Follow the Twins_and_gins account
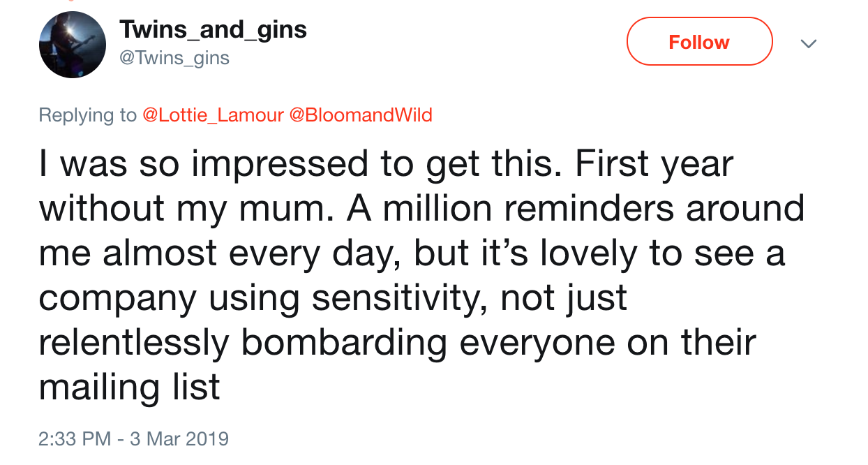Screen dimensions: 868x465 click(x=699, y=42)
